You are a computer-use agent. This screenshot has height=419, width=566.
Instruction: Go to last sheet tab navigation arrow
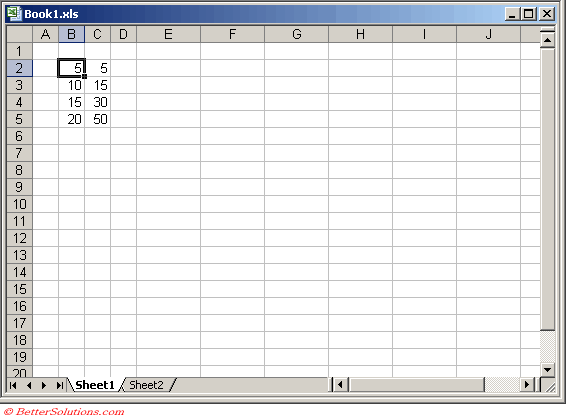pyautogui.click(x=60, y=385)
